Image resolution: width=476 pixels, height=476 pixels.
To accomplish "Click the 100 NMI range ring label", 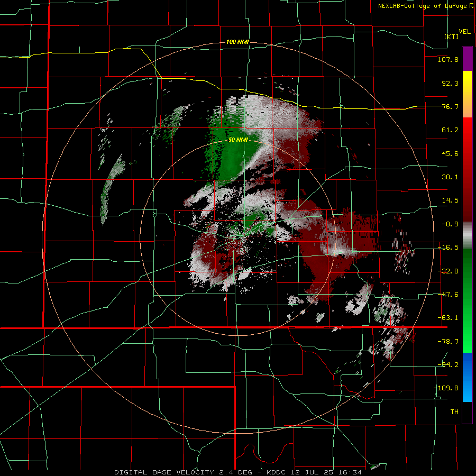I will click(x=237, y=42).
